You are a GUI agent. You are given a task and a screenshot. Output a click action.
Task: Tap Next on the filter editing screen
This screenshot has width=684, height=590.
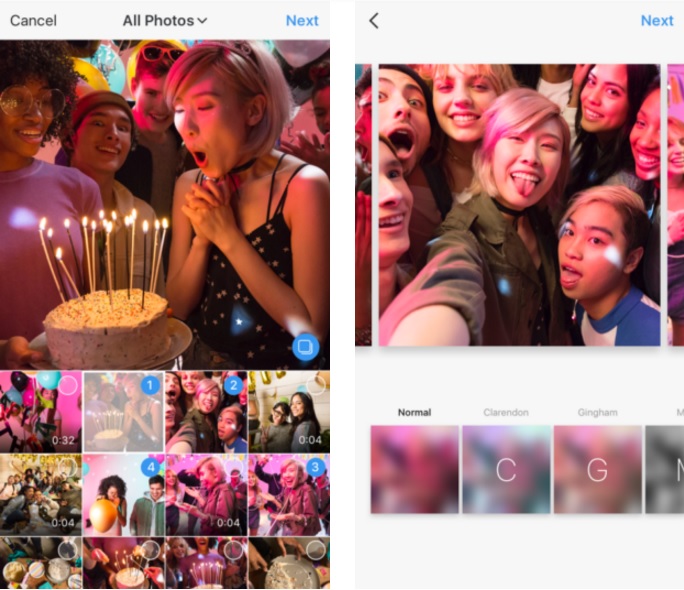(657, 20)
